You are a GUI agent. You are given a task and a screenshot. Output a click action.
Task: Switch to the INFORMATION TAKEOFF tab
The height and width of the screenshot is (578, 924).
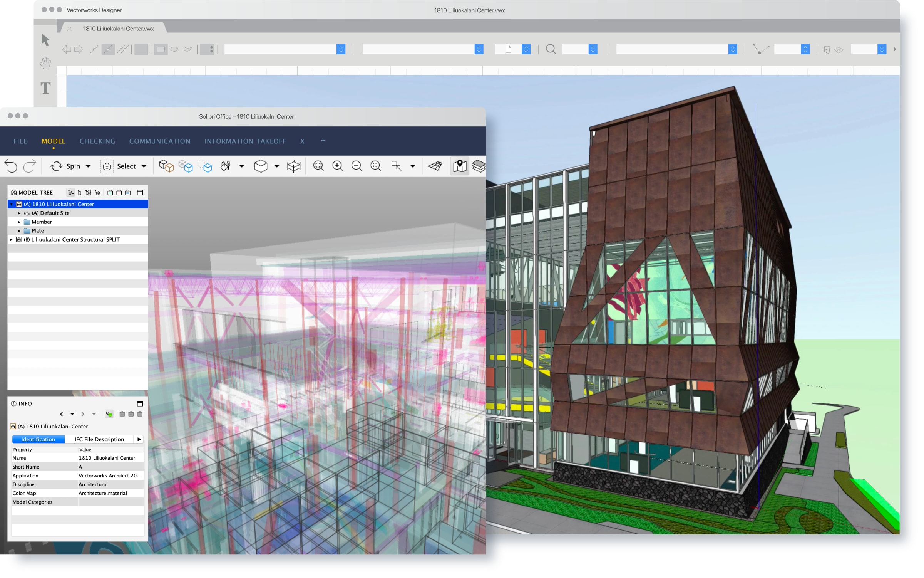245,141
